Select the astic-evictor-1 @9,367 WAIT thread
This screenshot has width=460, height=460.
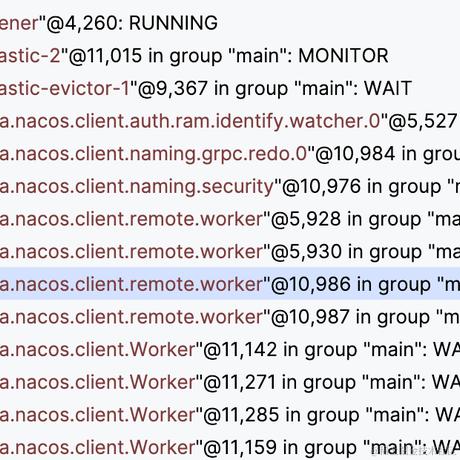pyautogui.click(x=230, y=88)
